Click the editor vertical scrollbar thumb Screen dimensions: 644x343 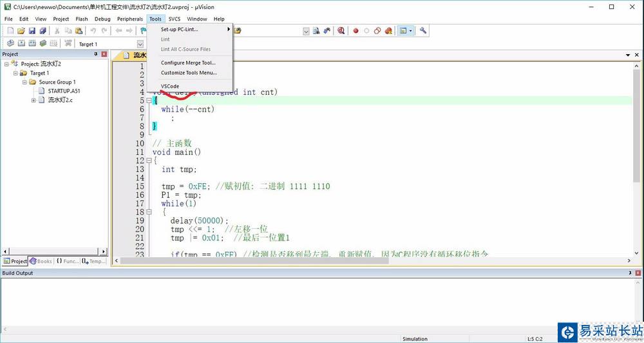point(637,126)
